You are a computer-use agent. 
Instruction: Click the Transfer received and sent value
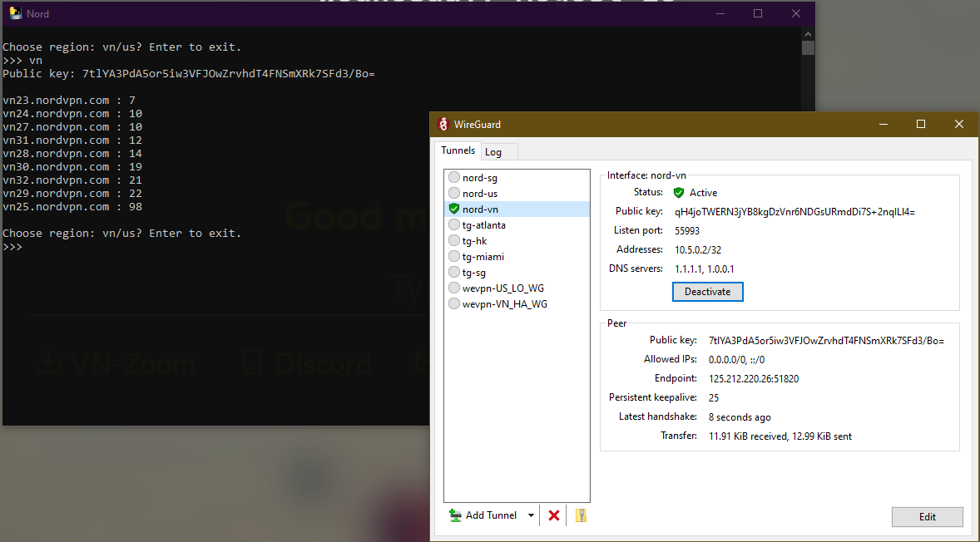pos(780,436)
